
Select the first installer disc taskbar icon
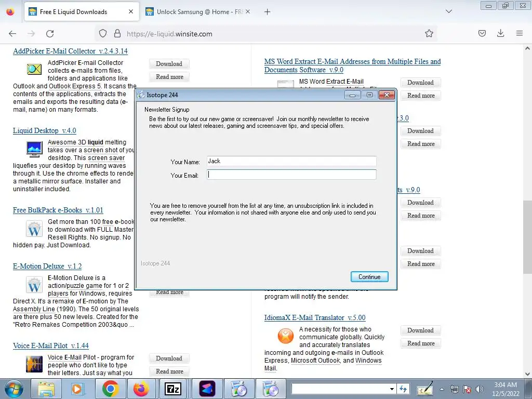coord(239,389)
